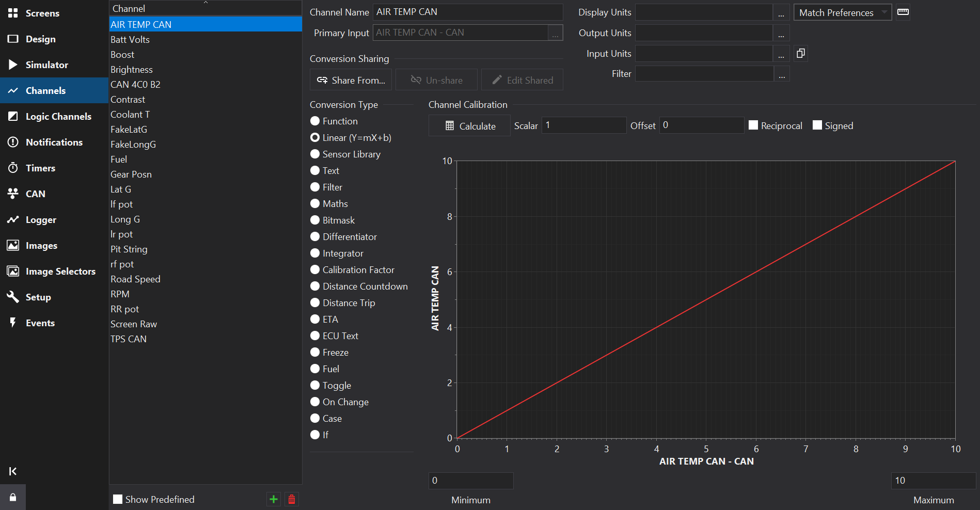980x510 pixels.
Task: Click the red delete channel trash icon
Action: click(x=292, y=499)
